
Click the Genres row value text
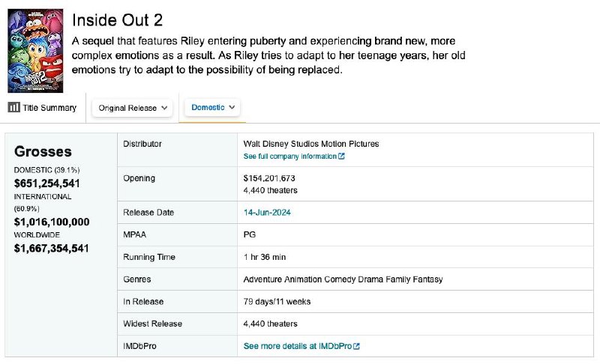point(343,279)
